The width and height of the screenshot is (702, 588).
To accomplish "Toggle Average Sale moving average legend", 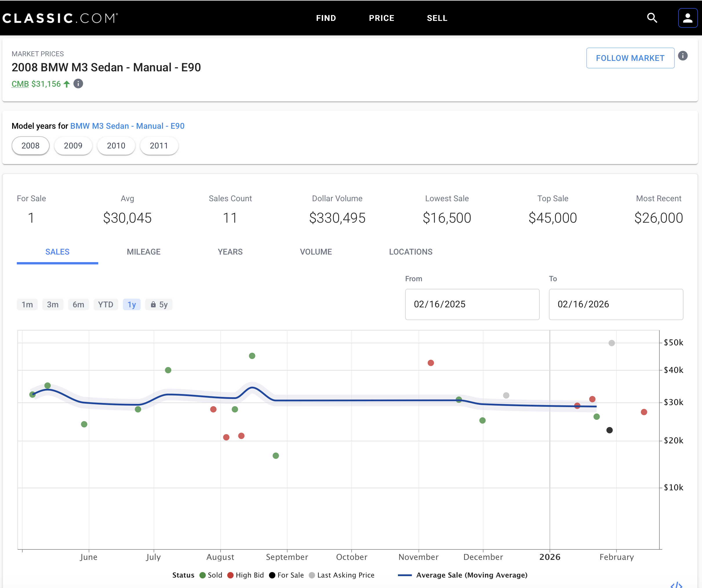I will coord(463,575).
